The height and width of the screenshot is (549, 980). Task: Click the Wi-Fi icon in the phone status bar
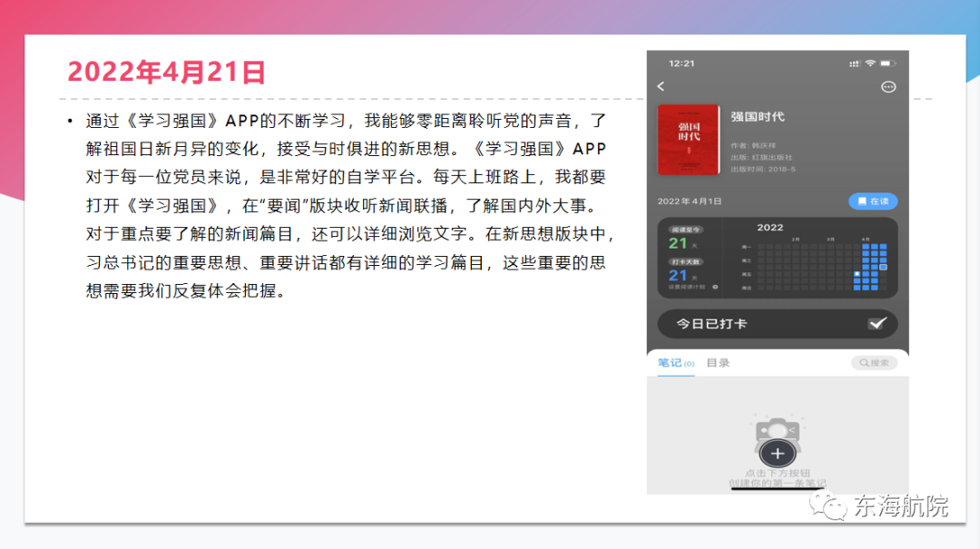[870, 64]
